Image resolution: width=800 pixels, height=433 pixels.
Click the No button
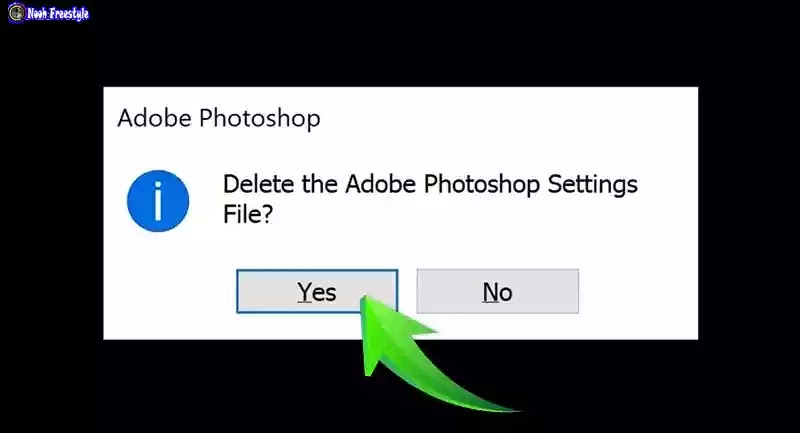pos(497,291)
